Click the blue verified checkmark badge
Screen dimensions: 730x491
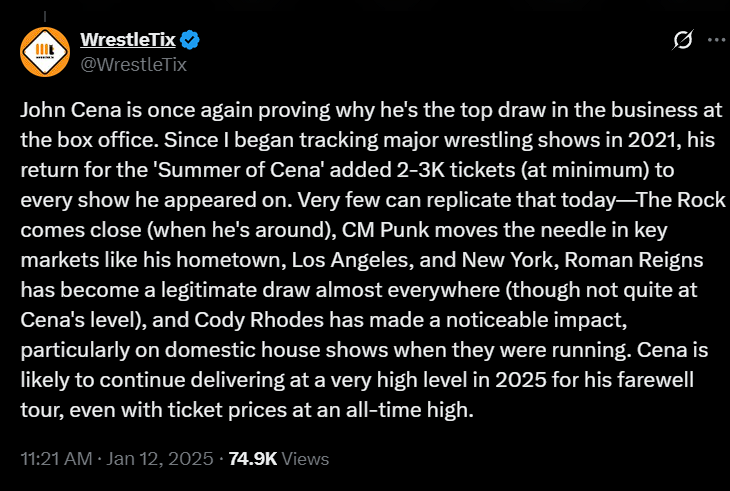190,40
